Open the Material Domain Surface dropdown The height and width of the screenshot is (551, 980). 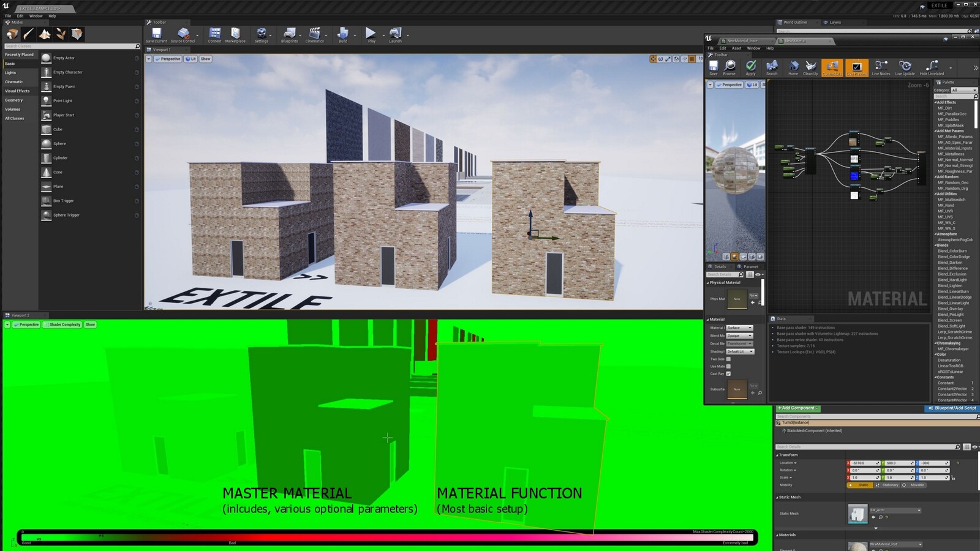[739, 328]
